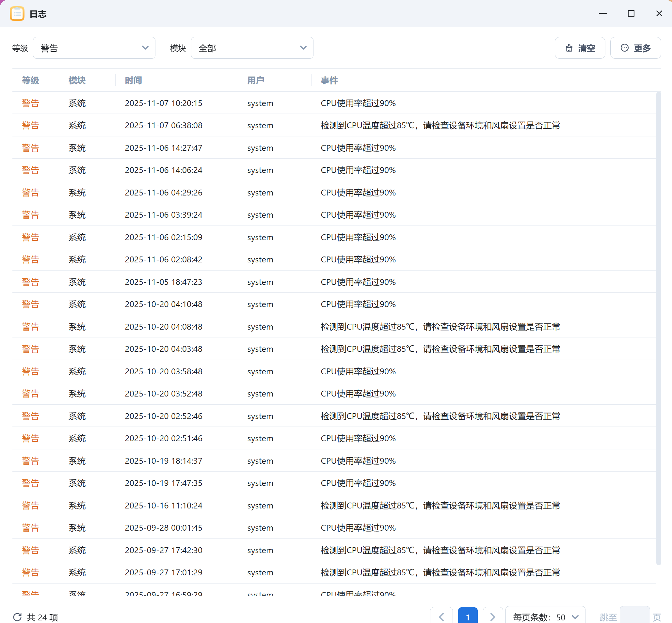The image size is (672, 623).
Task: Click the 时间 column header
Action: click(133, 80)
